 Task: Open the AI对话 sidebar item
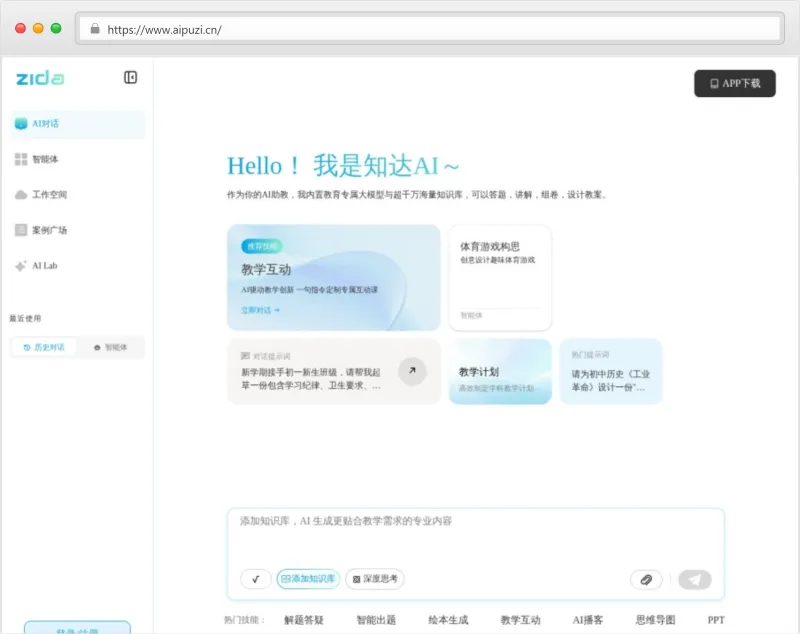[78, 124]
